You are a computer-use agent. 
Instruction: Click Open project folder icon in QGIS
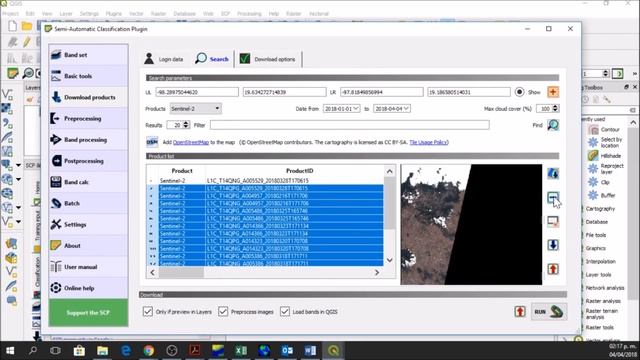[x=27, y=26]
